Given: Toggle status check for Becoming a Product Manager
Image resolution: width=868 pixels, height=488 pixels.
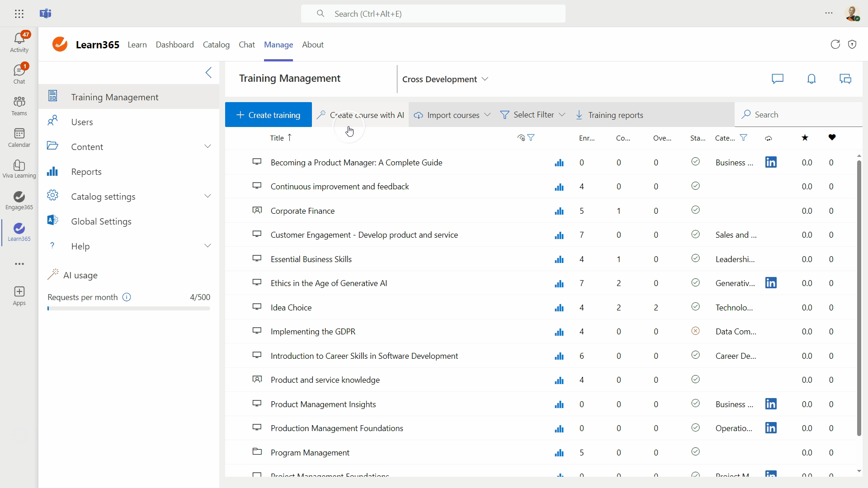Looking at the screenshot, I should (x=696, y=162).
